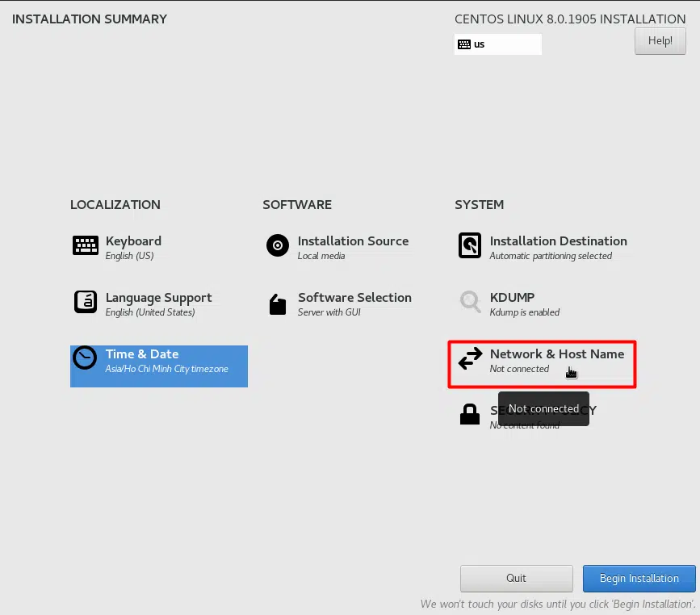700x615 pixels.
Task: Open the 'Network & Host Name' title link
Action: coord(556,354)
